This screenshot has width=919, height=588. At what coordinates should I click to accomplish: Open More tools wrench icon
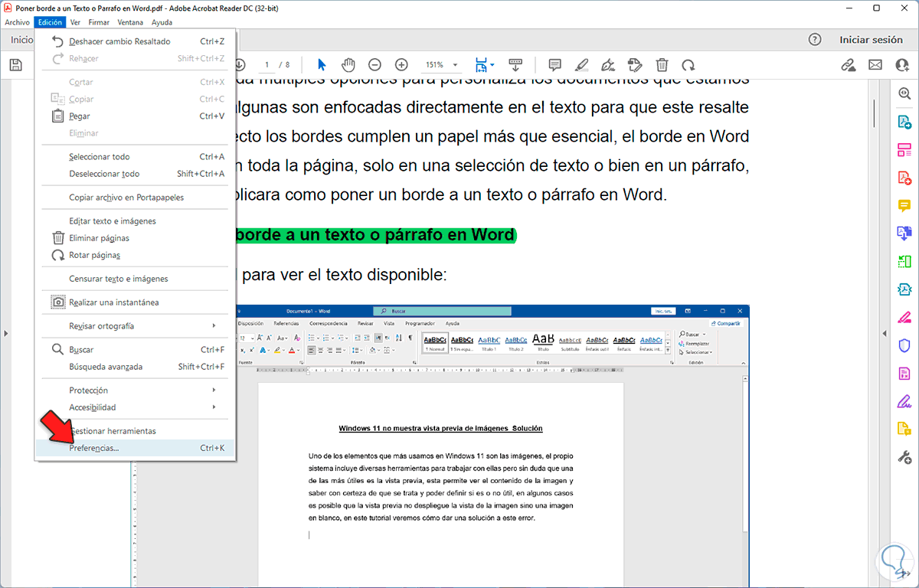point(904,457)
